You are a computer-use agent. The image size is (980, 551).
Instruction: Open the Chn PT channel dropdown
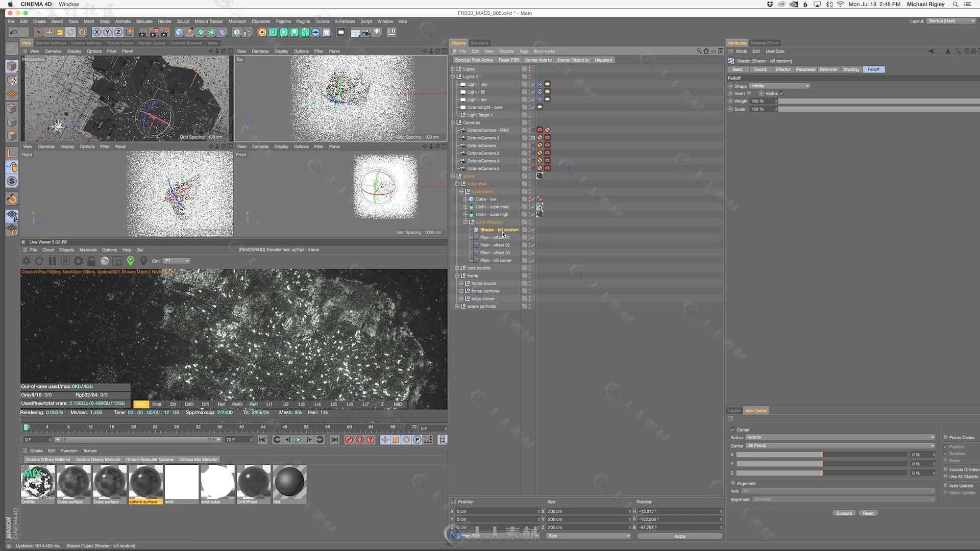pos(177,261)
